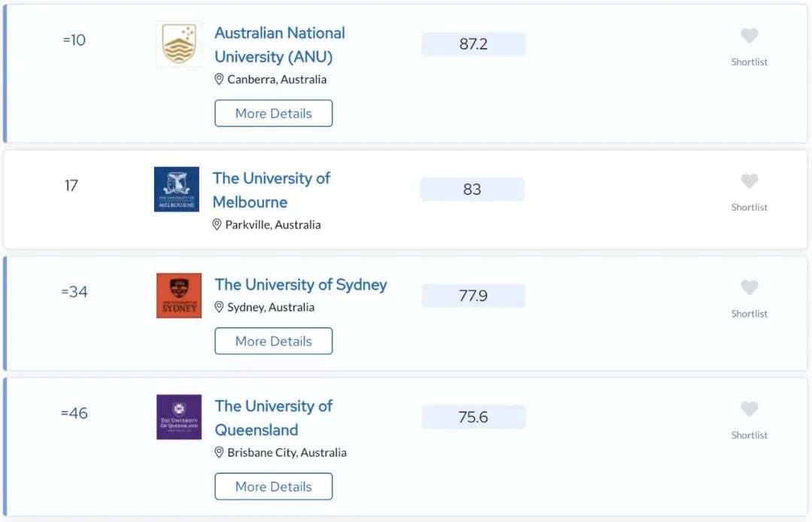Add University of Sydney to shortlist heart
The width and height of the screenshot is (812, 522).
[x=749, y=287]
